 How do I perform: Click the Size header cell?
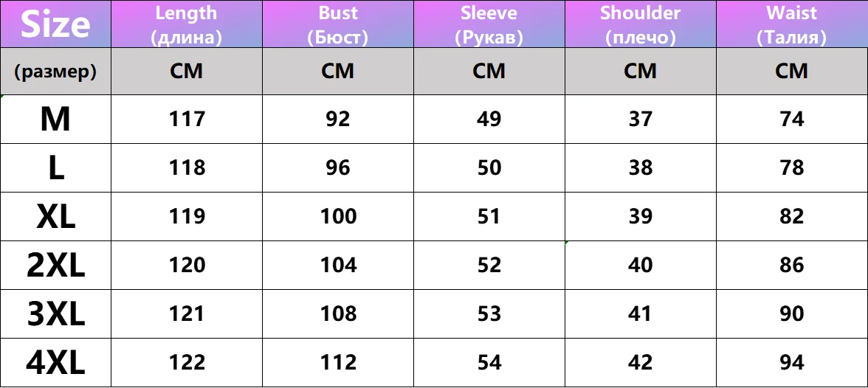click(55, 24)
